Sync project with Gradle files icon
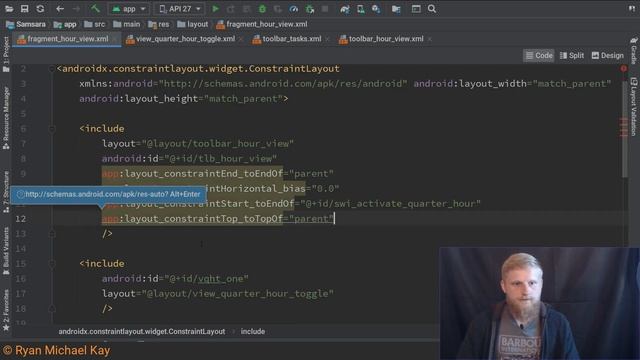 point(345,9)
